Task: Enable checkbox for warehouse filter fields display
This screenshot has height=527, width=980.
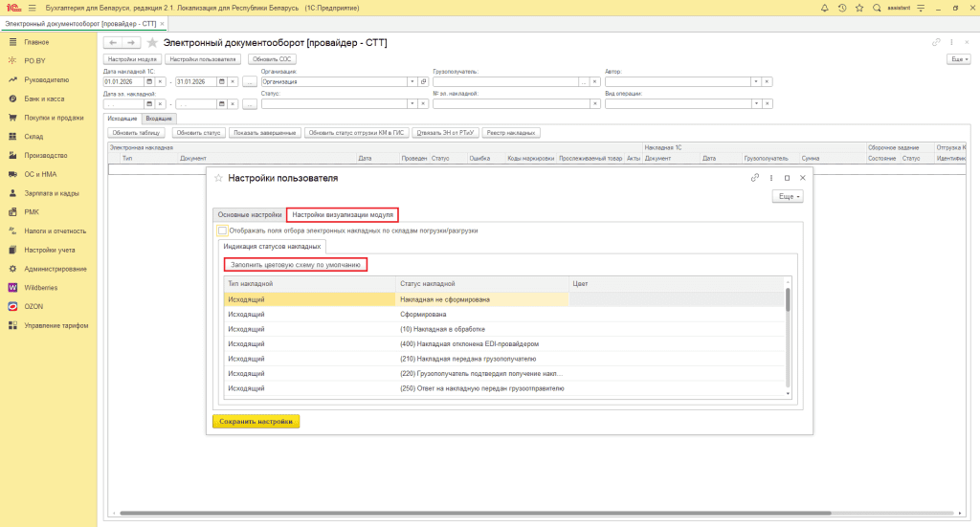Action: (x=222, y=231)
